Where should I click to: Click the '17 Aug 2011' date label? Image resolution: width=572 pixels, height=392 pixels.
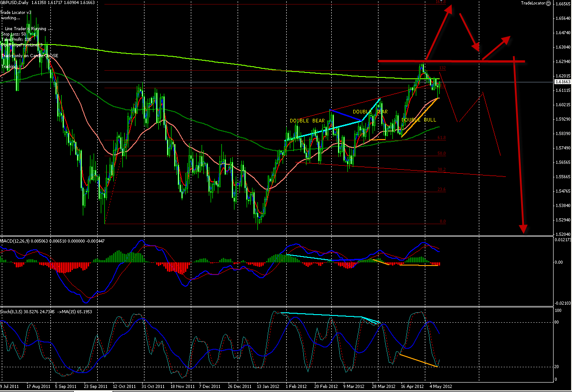tap(37, 387)
